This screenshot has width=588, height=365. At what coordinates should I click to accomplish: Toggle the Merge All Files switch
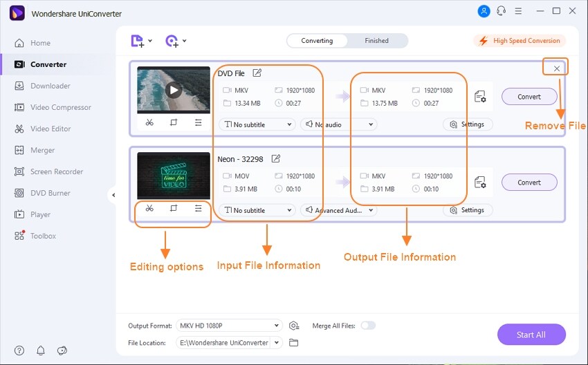point(368,326)
